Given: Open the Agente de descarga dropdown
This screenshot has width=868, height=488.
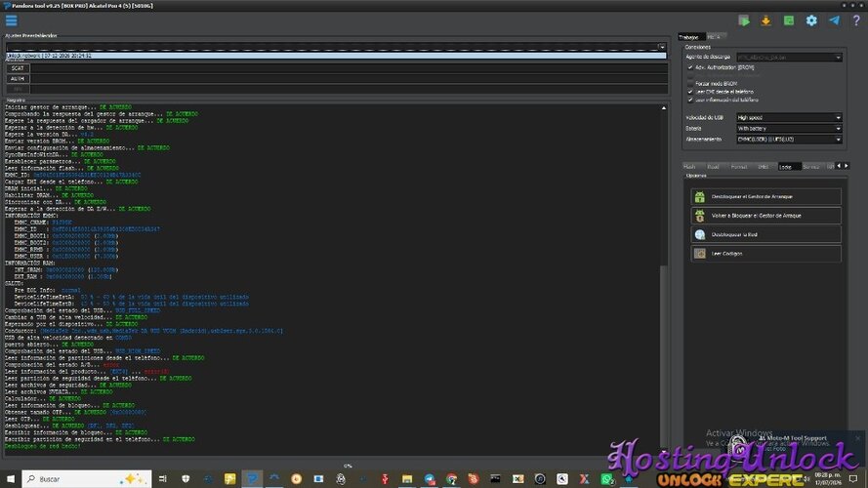Looking at the screenshot, I should coord(789,57).
